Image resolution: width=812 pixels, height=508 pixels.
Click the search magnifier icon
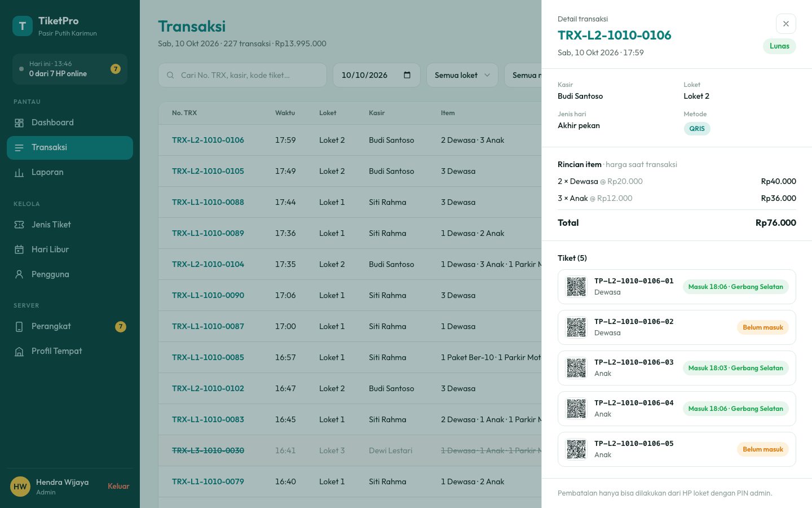[x=170, y=75]
